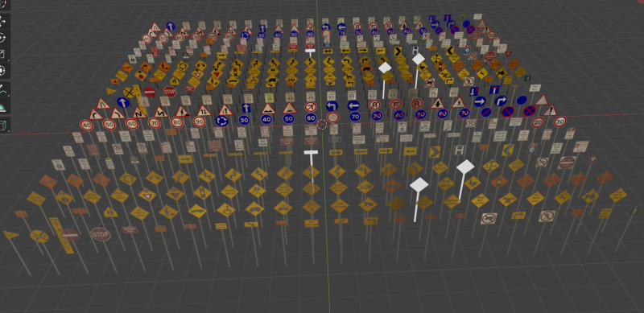The image size is (644, 313).
Task: Select the Rotate tool in toolbar
Action: [3, 38]
